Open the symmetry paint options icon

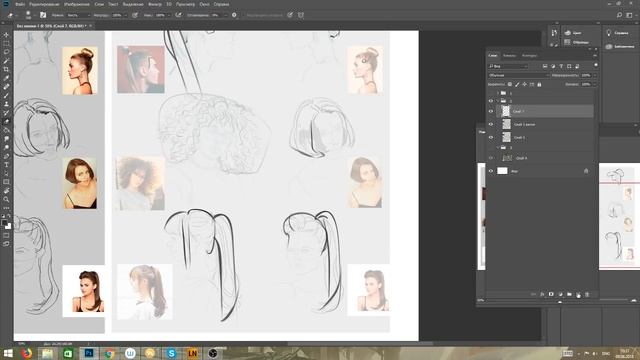click(x=300, y=15)
